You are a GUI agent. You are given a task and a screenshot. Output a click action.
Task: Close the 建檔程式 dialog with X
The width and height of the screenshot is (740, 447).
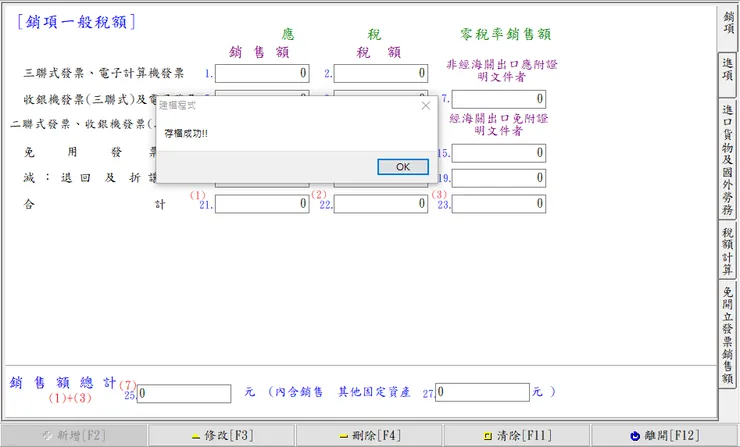[x=426, y=105]
